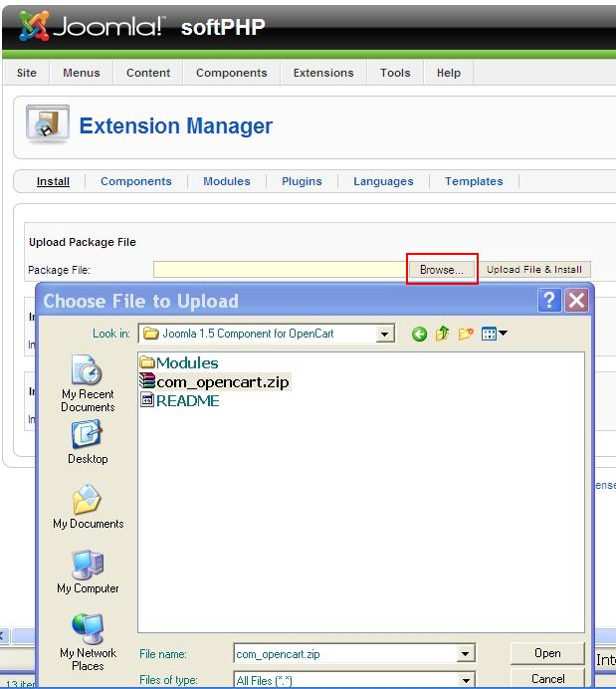Click Upload File & Install button
This screenshot has height=689, width=616.
(x=533, y=270)
